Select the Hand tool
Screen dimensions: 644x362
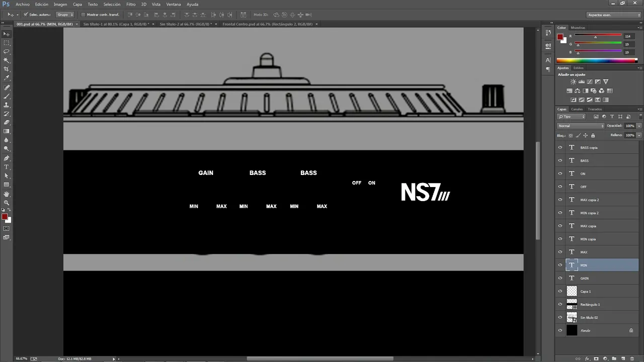pos(7,194)
